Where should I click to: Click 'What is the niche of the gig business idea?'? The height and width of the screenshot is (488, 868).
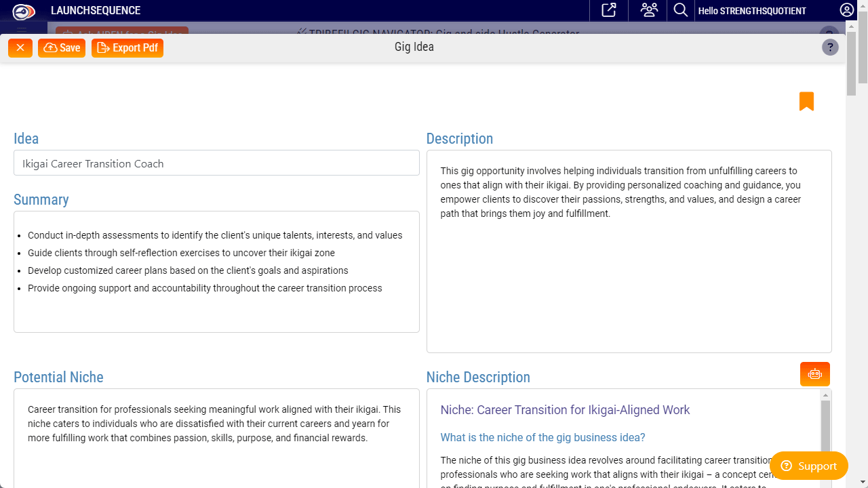(x=542, y=437)
